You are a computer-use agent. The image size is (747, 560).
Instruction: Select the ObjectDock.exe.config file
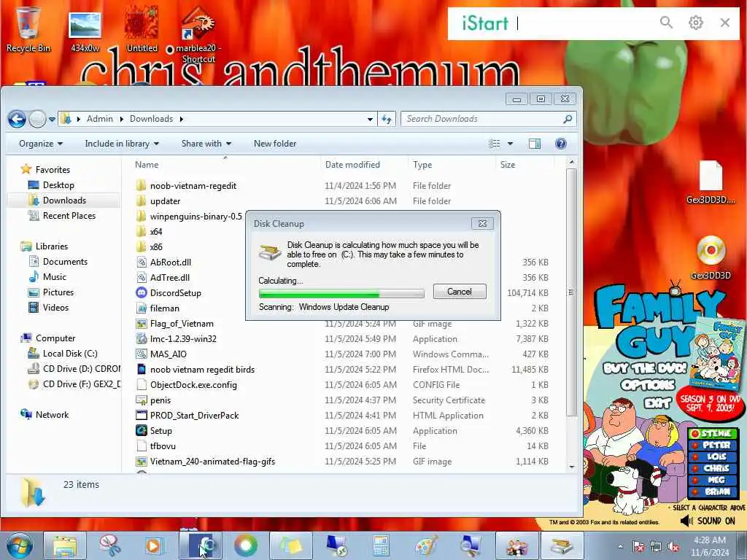coord(193,385)
